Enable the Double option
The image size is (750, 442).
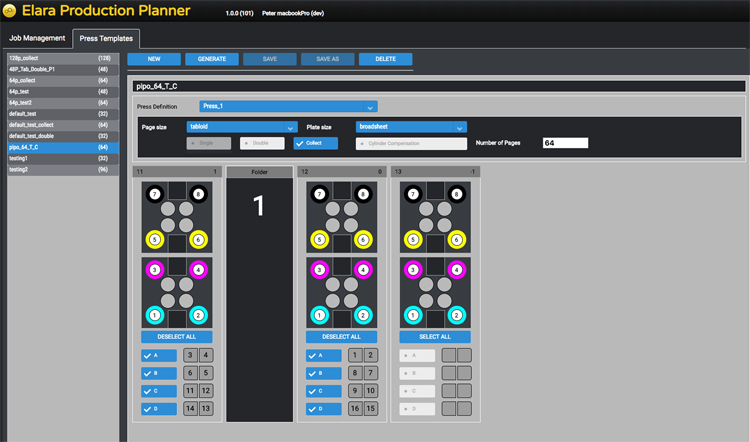pyautogui.click(x=262, y=143)
